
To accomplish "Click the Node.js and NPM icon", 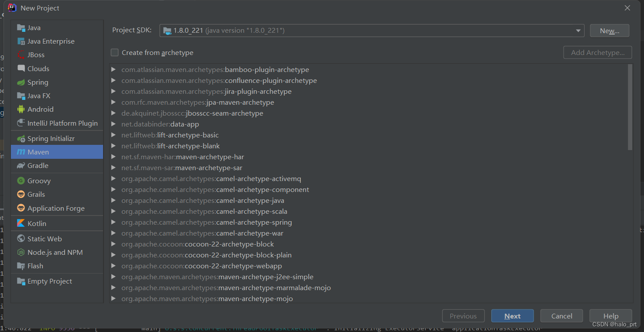I will point(21,253).
